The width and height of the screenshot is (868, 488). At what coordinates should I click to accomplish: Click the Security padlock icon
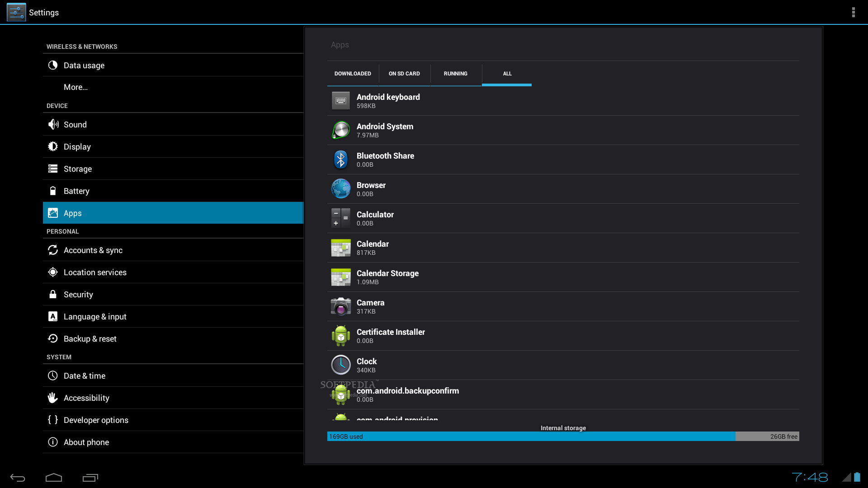tap(53, 294)
